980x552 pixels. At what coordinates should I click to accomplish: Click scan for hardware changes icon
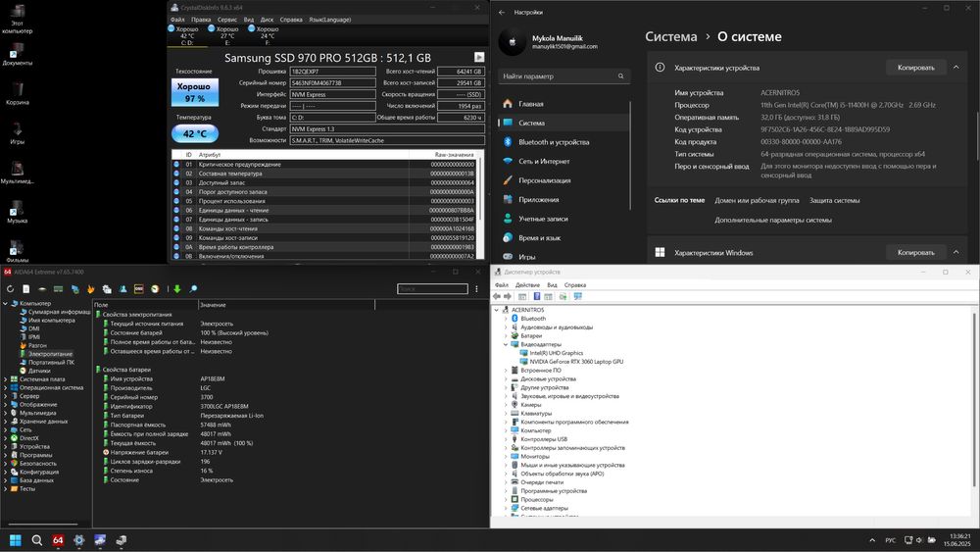pyautogui.click(x=563, y=296)
